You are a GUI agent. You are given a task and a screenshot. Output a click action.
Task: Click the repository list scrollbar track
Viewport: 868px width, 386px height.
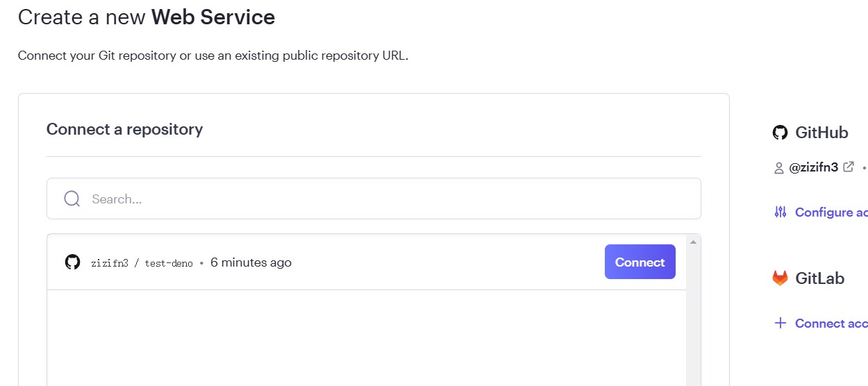pos(692,326)
